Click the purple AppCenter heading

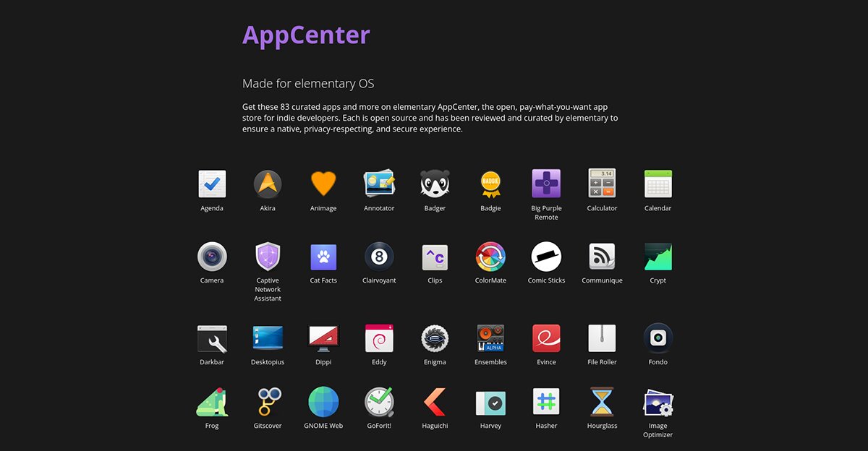click(x=306, y=35)
